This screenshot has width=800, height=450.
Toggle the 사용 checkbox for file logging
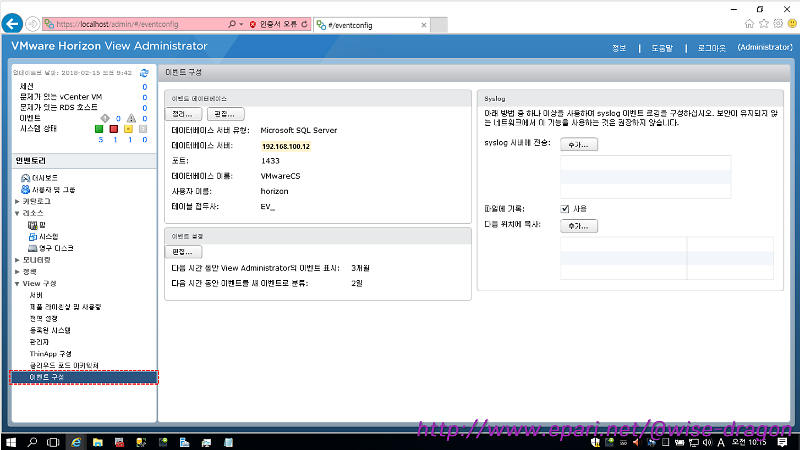[565, 209]
